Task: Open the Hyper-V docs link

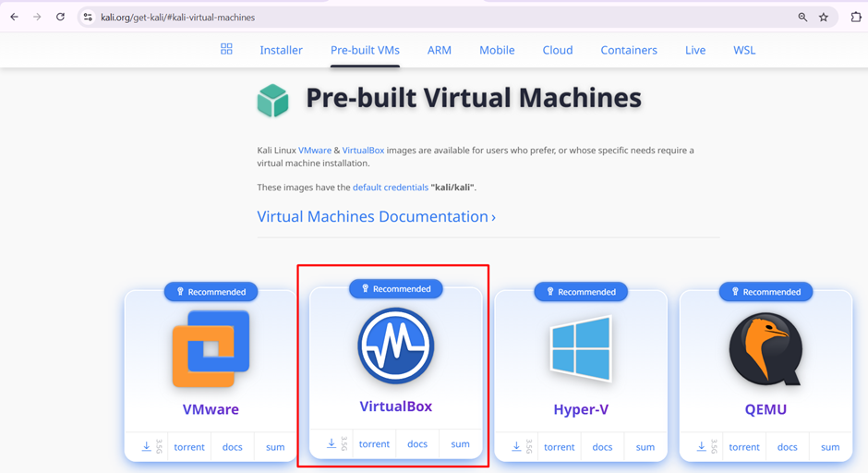Action: point(602,446)
